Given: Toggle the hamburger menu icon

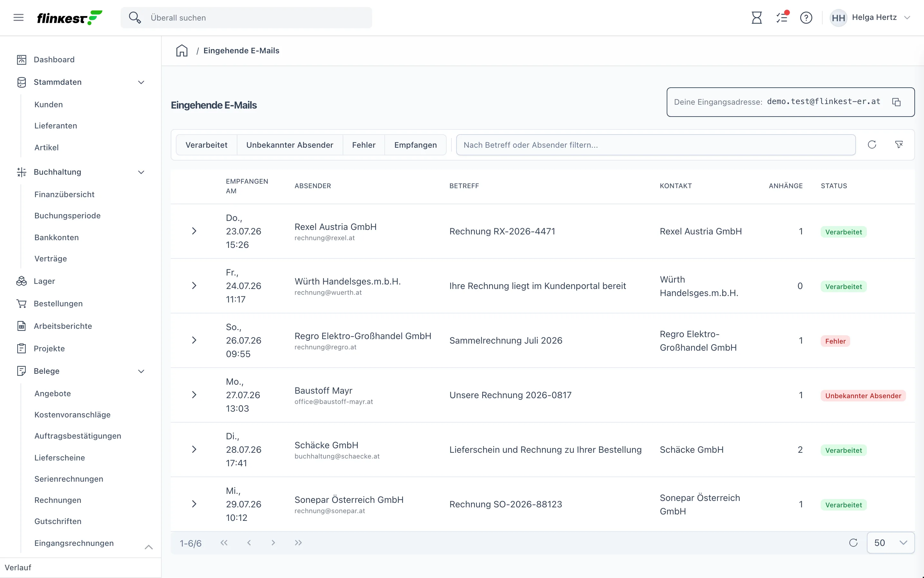Looking at the screenshot, I should click(18, 18).
